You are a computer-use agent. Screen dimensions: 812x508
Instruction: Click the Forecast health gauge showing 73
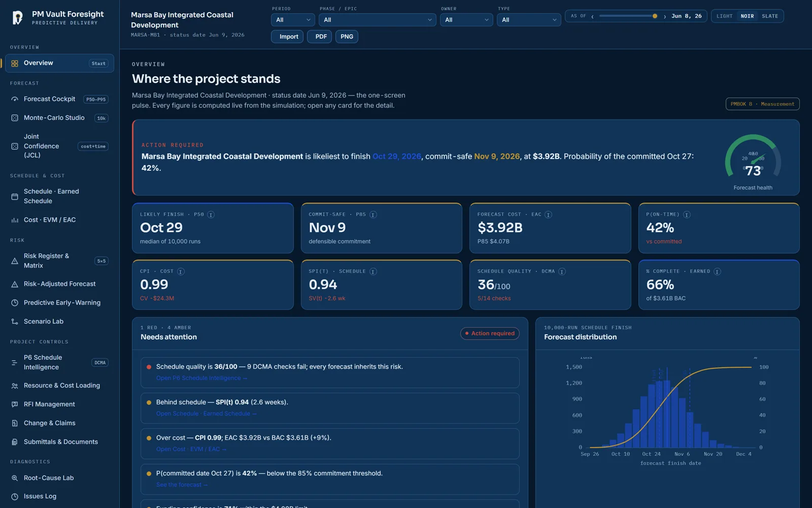(x=753, y=157)
